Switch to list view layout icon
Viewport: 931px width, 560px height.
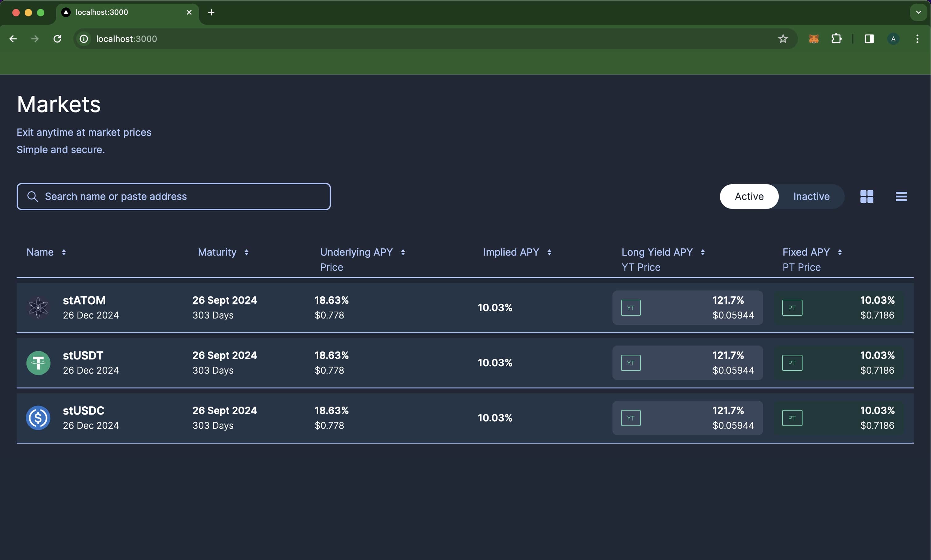coord(901,196)
